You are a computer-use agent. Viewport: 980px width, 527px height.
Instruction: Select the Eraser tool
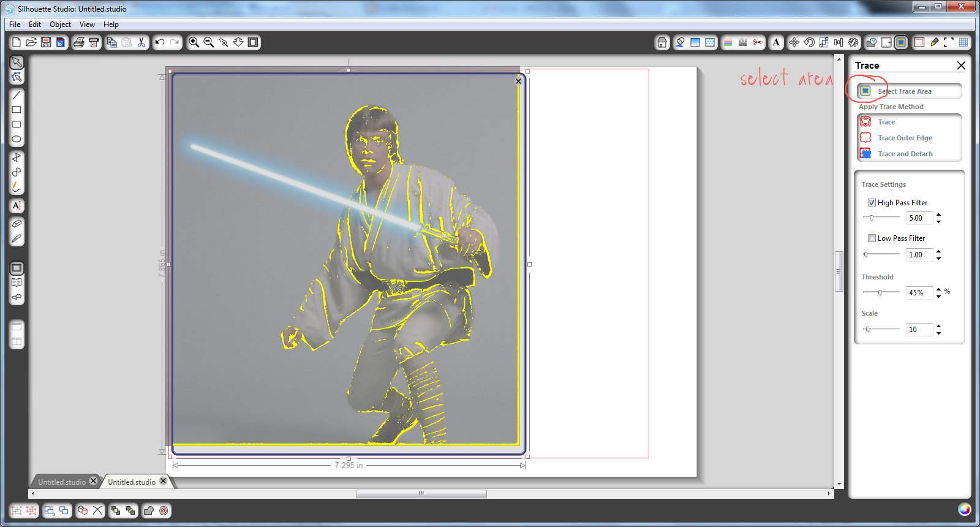click(17, 224)
